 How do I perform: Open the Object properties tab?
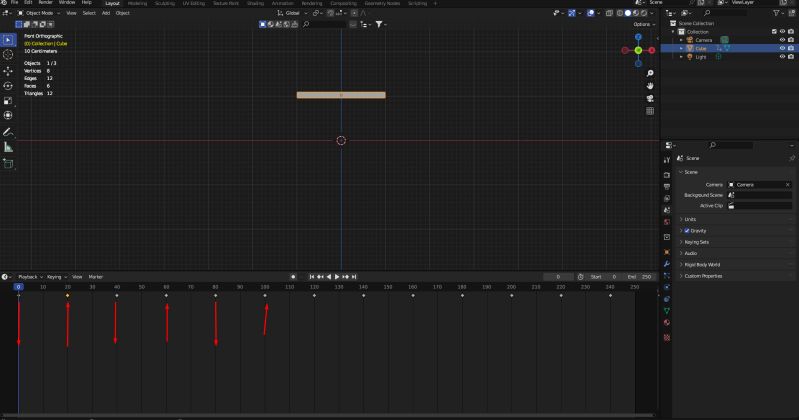(x=667, y=252)
